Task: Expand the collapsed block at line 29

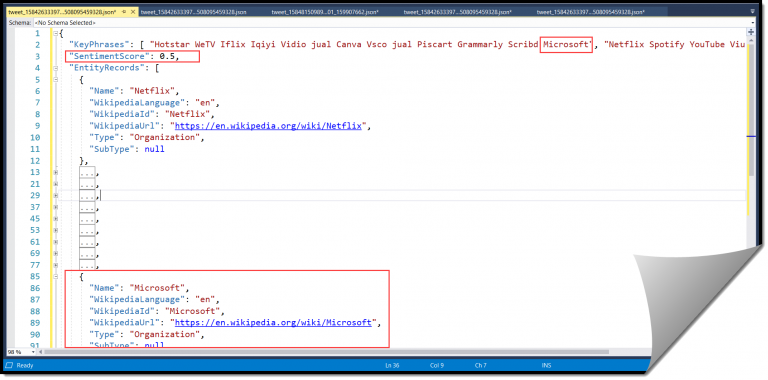Action: pyautogui.click(x=55, y=196)
